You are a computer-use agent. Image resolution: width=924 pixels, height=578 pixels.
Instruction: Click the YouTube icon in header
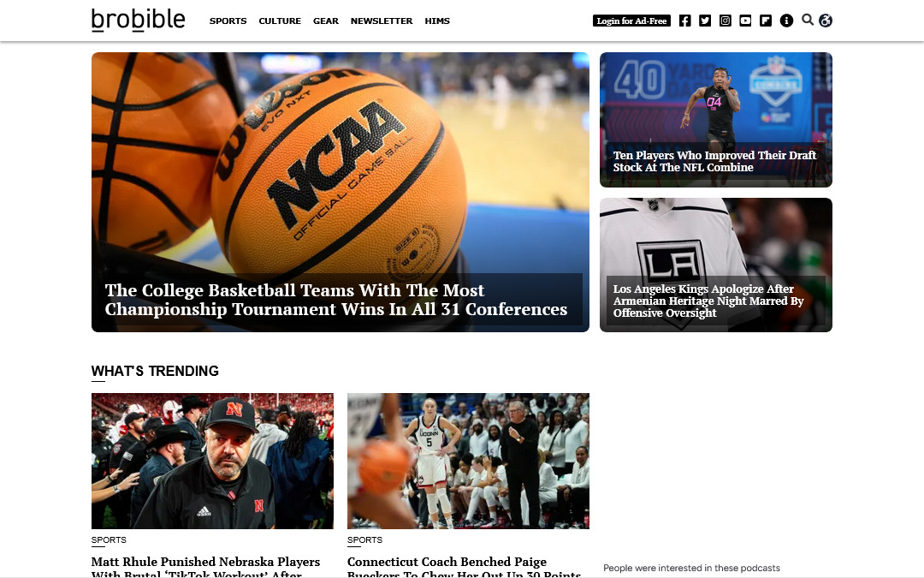(745, 21)
